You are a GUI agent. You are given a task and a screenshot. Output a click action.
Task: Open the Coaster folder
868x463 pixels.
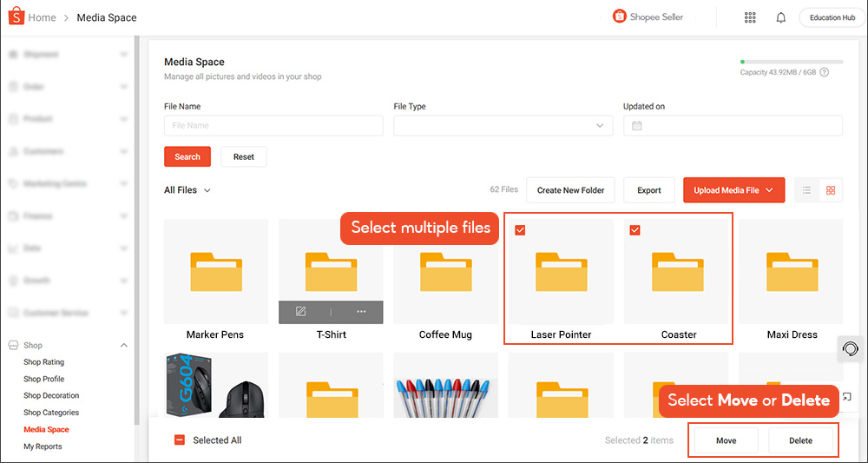click(677, 271)
